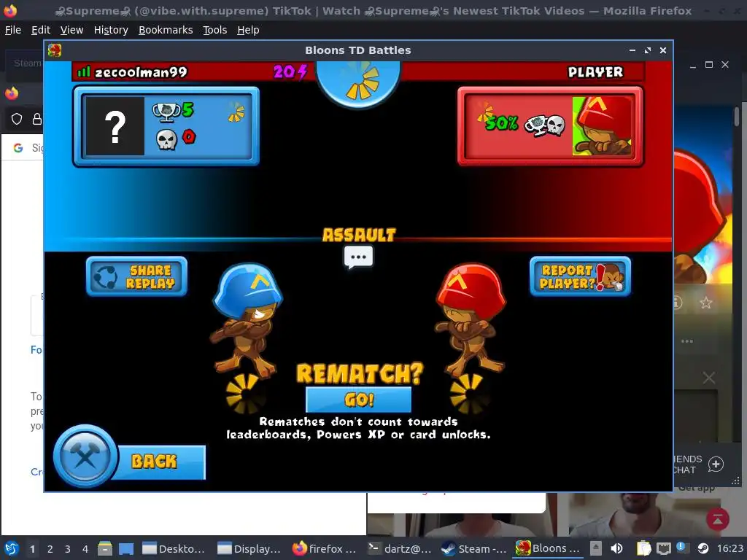Click the red helmet monkey avatar thumbnail

603,126
